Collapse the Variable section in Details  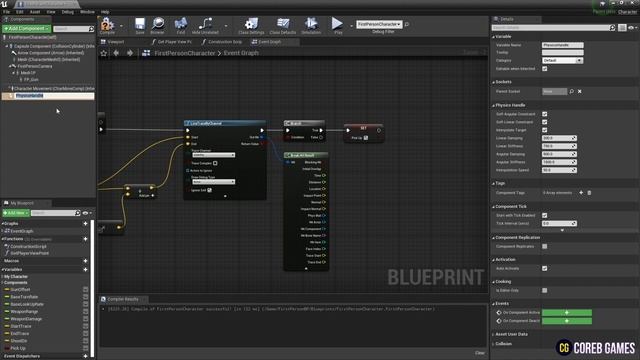(x=493, y=37)
